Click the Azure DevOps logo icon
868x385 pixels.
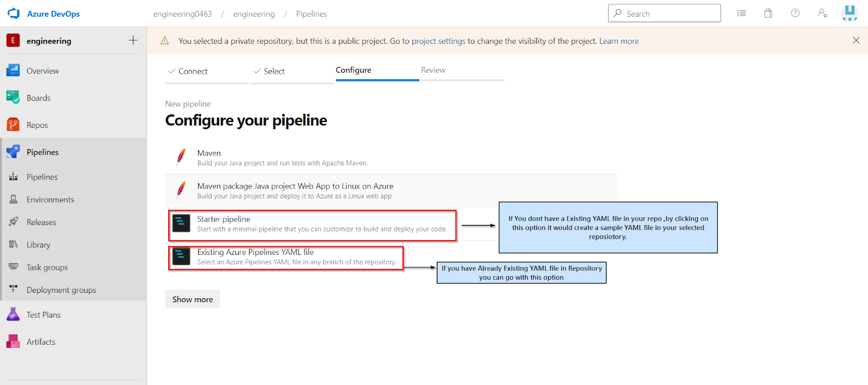pyautogui.click(x=14, y=14)
